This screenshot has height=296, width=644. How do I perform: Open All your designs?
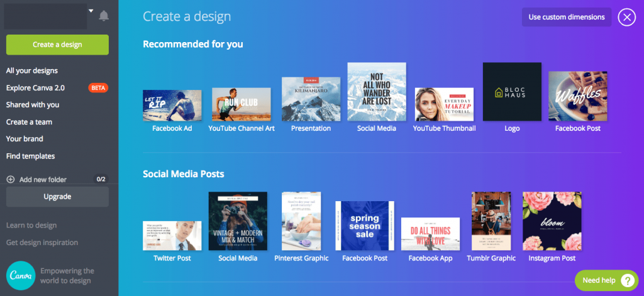tap(32, 71)
